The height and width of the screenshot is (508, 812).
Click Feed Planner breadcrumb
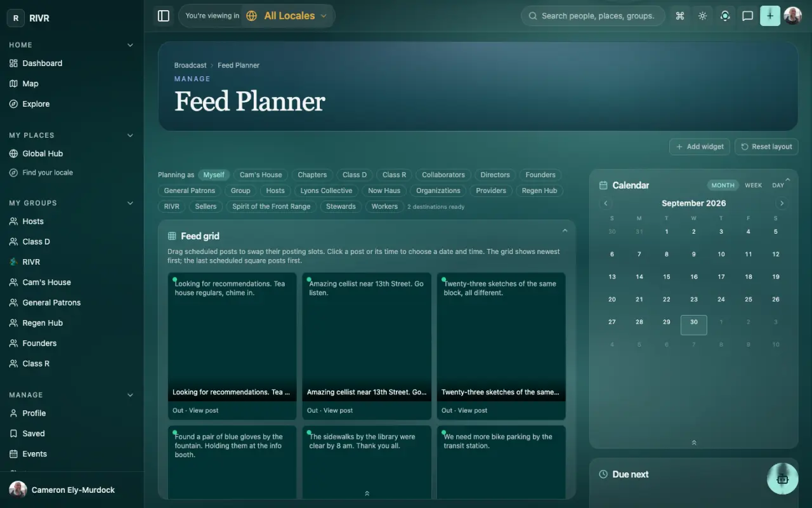tap(239, 65)
